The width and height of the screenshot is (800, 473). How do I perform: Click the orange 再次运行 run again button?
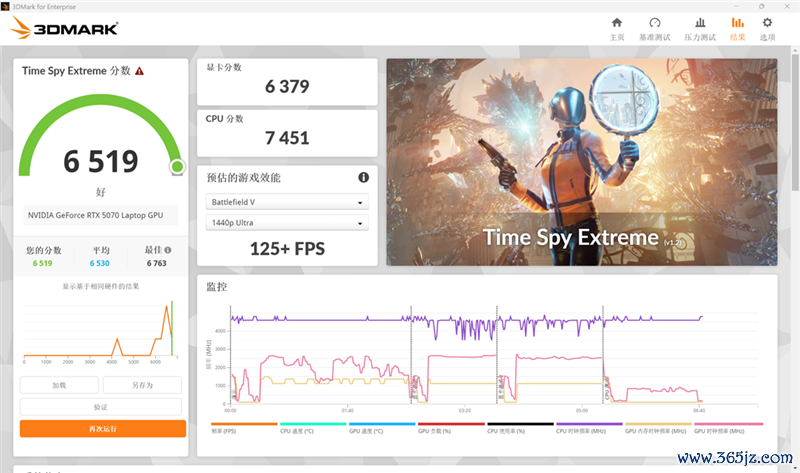click(x=103, y=429)
